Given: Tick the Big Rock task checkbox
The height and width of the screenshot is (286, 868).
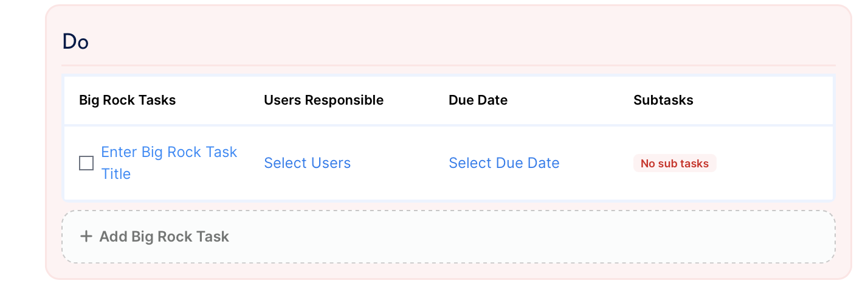Looking at the screenshot, I should point(86,163).
